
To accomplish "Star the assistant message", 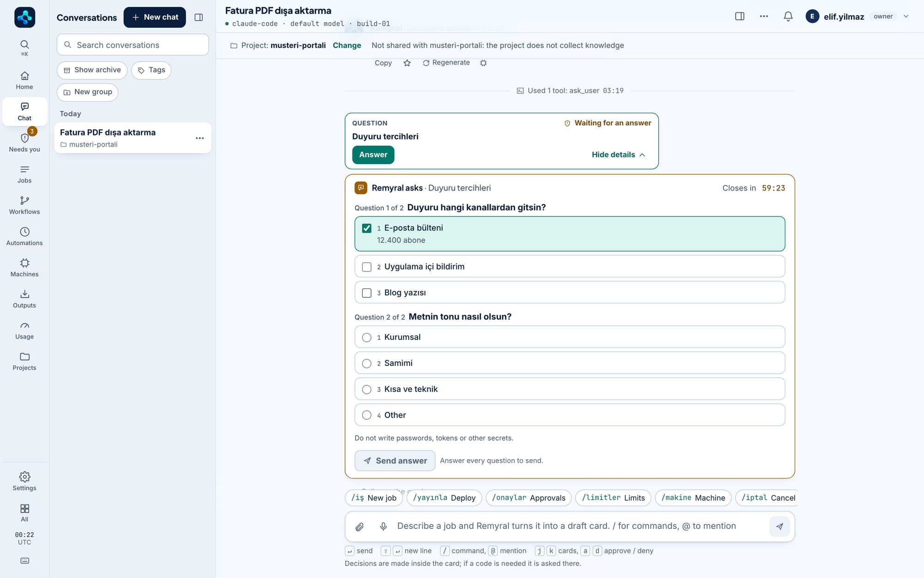I will [x=407, y=63].
